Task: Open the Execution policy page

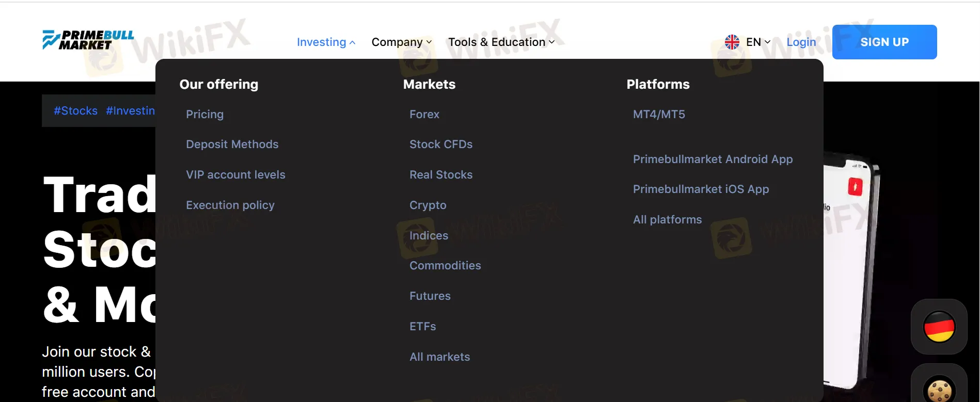Action: pos(230,205)
